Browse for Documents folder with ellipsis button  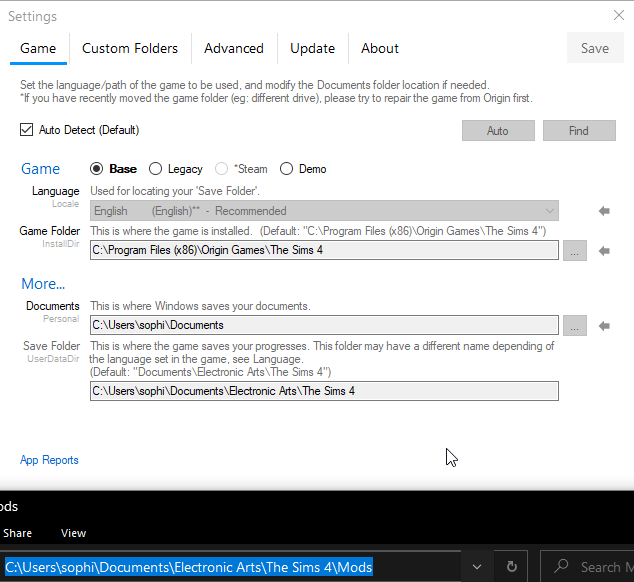tap(575, 326)
